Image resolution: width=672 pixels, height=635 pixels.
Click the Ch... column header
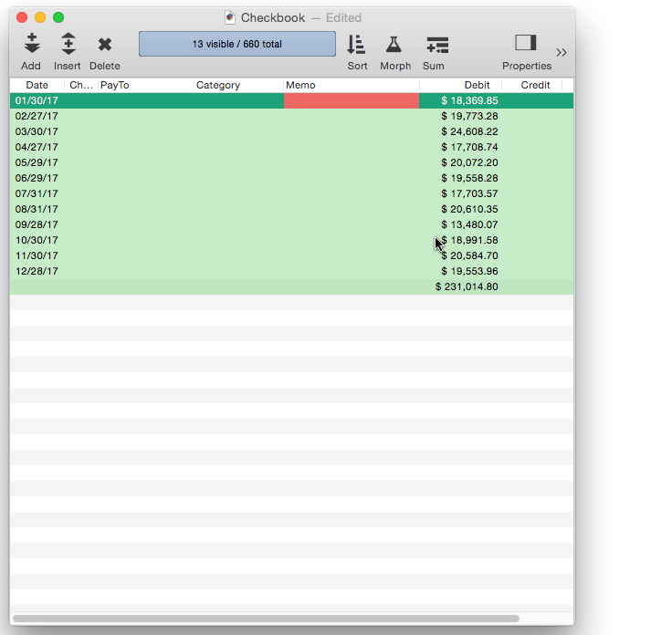pos(81,85)
